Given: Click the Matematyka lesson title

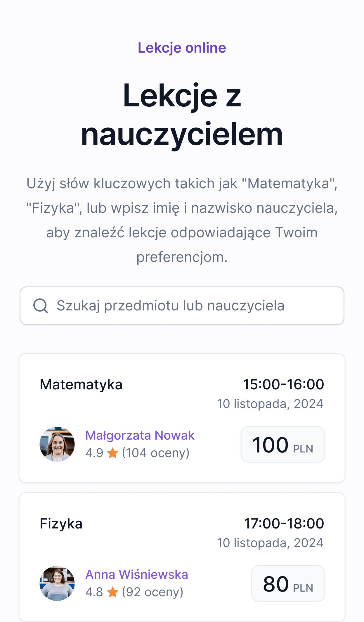Looking at the screenshot, I should [x=81, y=384].
